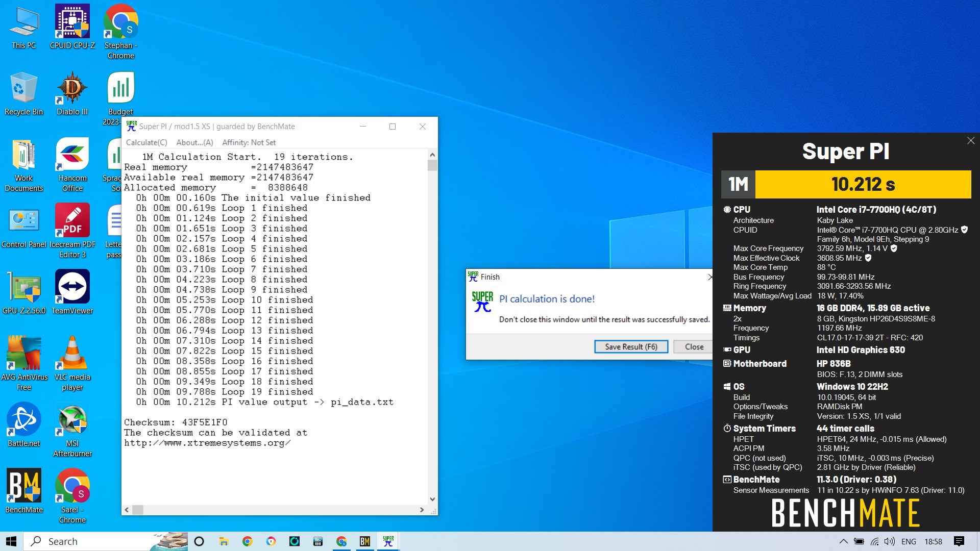Open the BenchMate desktop shortcut
The height and width of the screenshot is (551, 980).
click(24, 492)
